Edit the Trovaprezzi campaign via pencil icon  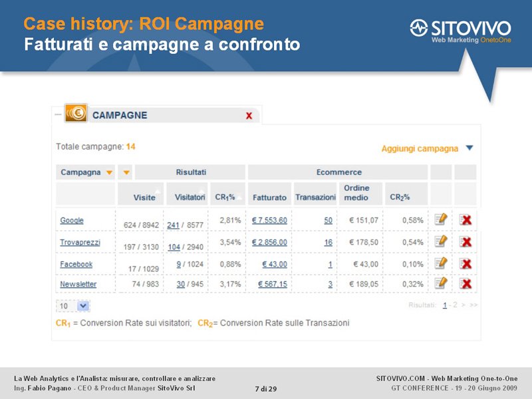tap(441, 241)
